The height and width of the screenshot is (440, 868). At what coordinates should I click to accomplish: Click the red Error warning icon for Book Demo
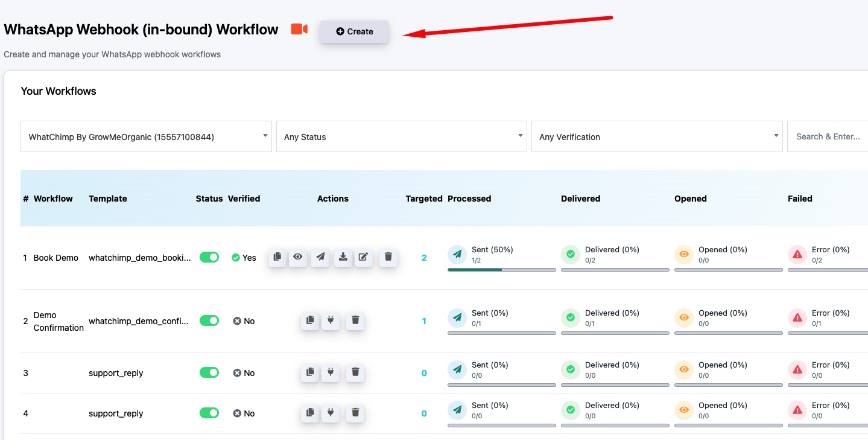[x=797, y=255]
